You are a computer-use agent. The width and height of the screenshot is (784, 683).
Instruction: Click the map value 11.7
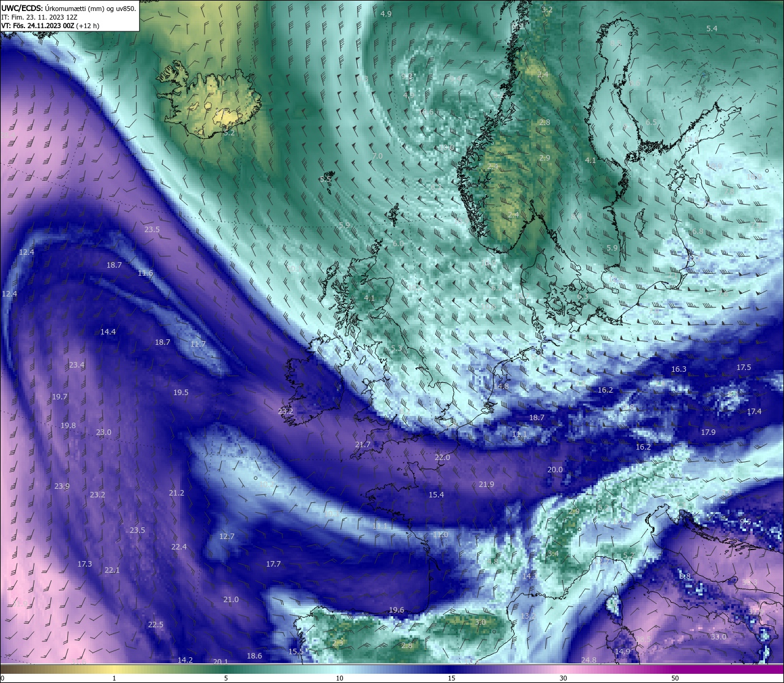tap(198, 344)
